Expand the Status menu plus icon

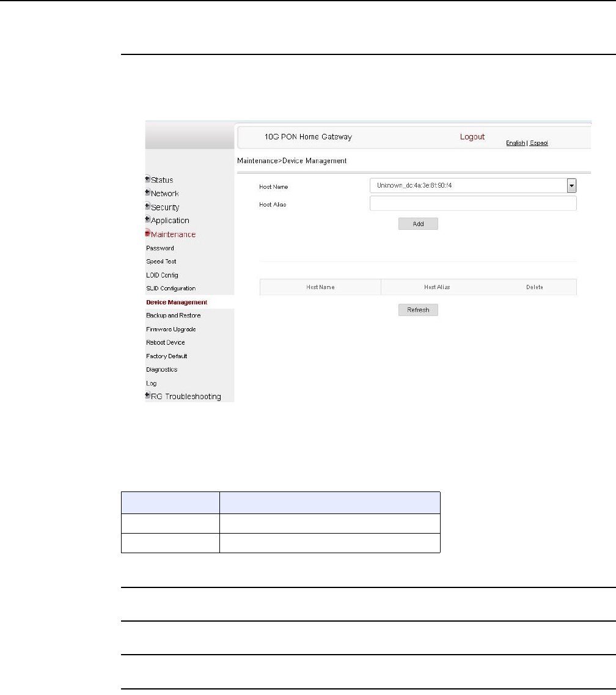[147, 179]
